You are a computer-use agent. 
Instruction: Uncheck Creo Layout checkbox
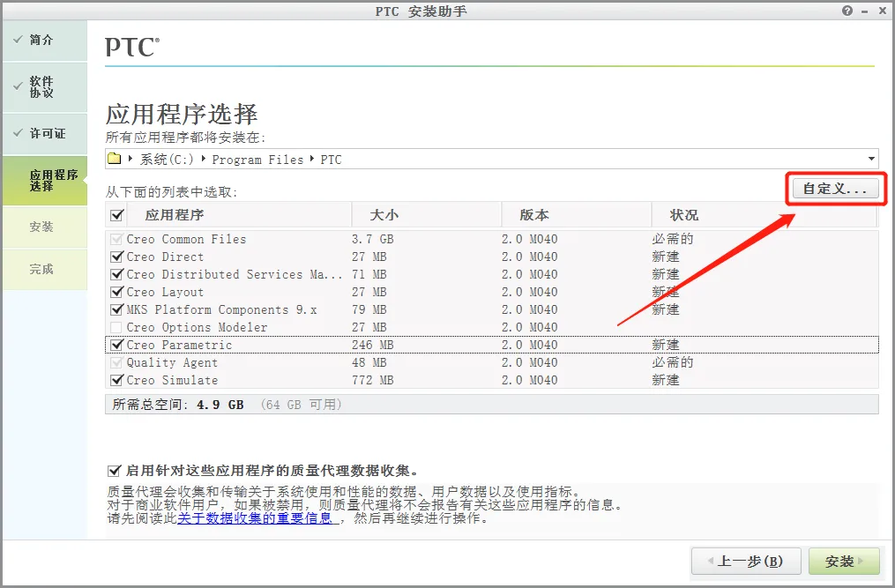pos(116,293)
